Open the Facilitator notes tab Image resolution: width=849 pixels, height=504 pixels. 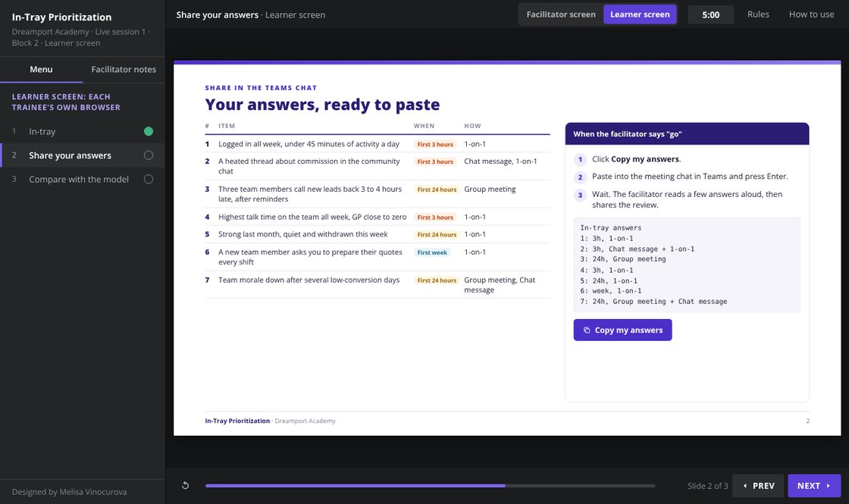[x=124, y=69]
